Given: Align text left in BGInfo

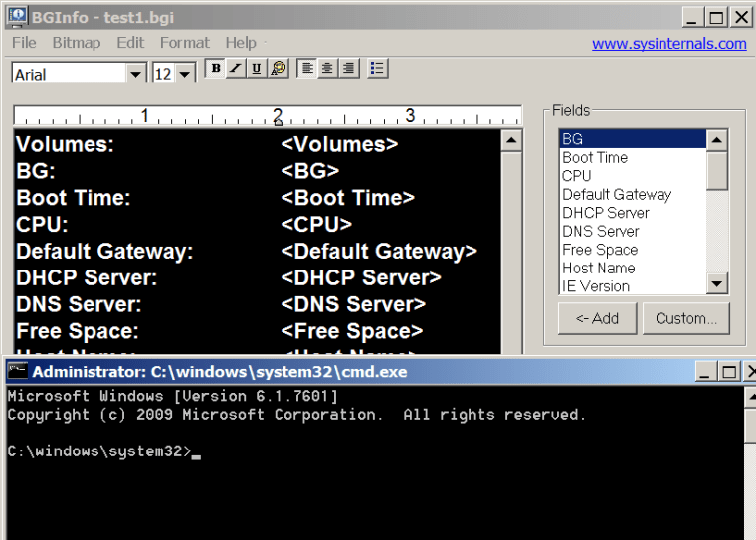Looking at the screenshot, I should click(307, 68).
